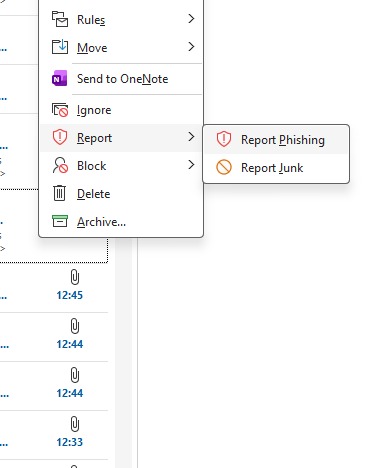The height and width of the screenshot is (468, 384).
Task: Click the green Archive box icon
Action: 60,221
